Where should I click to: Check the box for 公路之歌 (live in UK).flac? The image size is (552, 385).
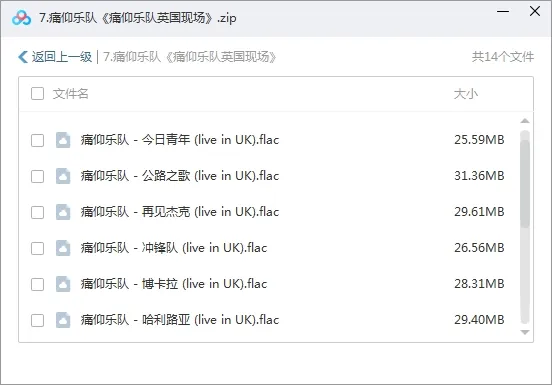click(37, 176)
